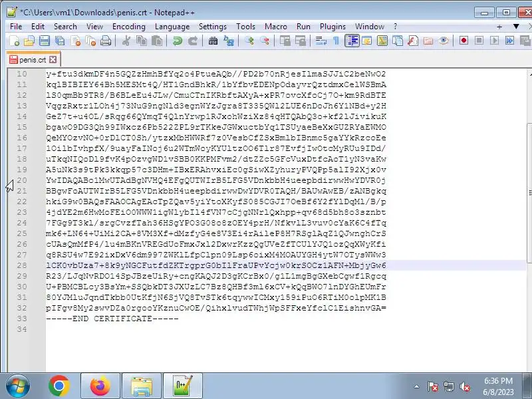Launch Firefox from the taskbar
Viewport: 532px width, 399px height.
point(100,386)
